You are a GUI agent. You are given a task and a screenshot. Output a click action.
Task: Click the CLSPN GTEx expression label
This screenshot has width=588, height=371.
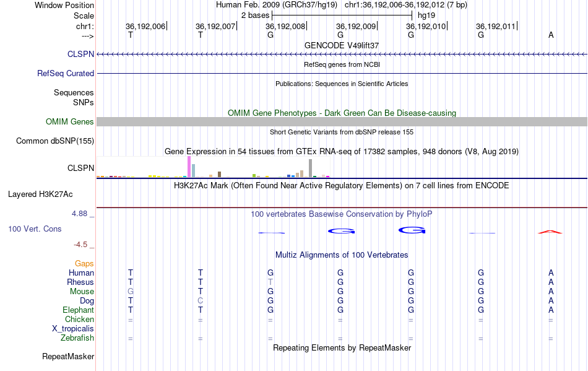pyautogui.click(x=80, y=168)
